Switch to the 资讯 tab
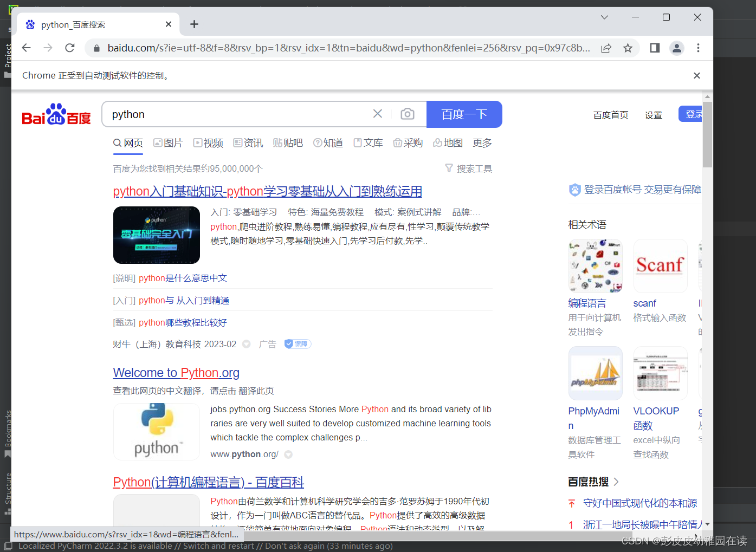 click(x=248, y=143)
